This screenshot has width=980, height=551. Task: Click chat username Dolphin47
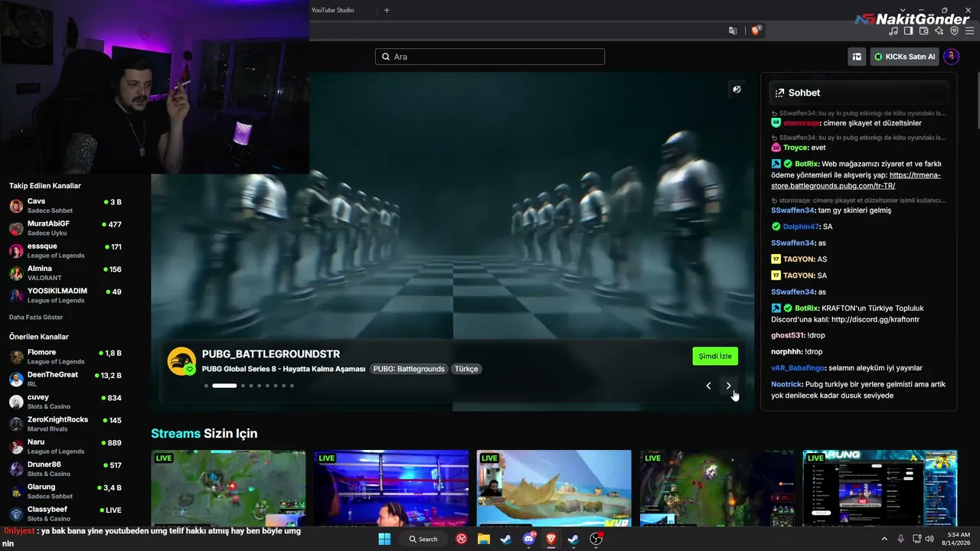coord(801,227)
